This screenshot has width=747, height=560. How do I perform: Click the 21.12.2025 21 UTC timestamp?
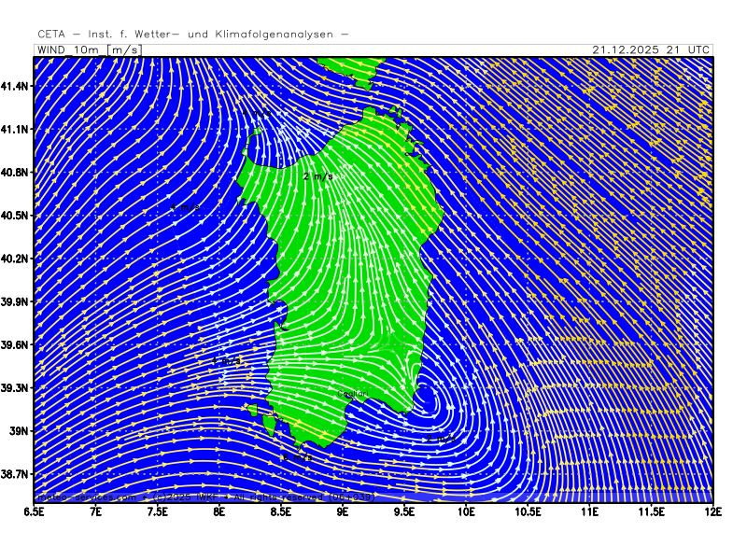pyautogui.click(x=652, y=49)
